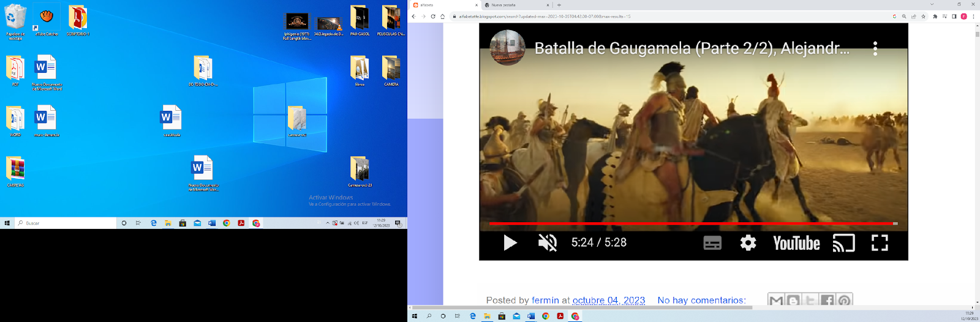Open the YouTube player settings gear
The image size is (980, 322).
(748, 243)
